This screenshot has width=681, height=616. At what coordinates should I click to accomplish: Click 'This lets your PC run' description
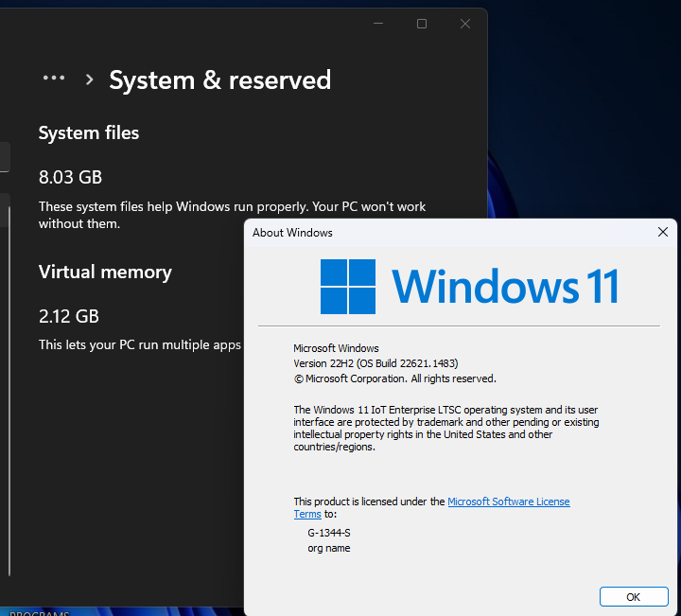pyautogui.click(x=139, y=345)
